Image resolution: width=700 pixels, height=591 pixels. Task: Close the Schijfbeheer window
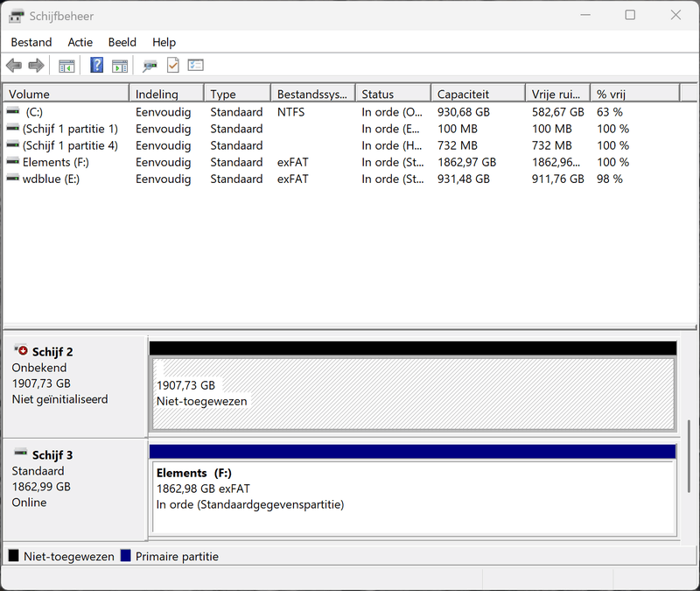click(x=675, y=15)
